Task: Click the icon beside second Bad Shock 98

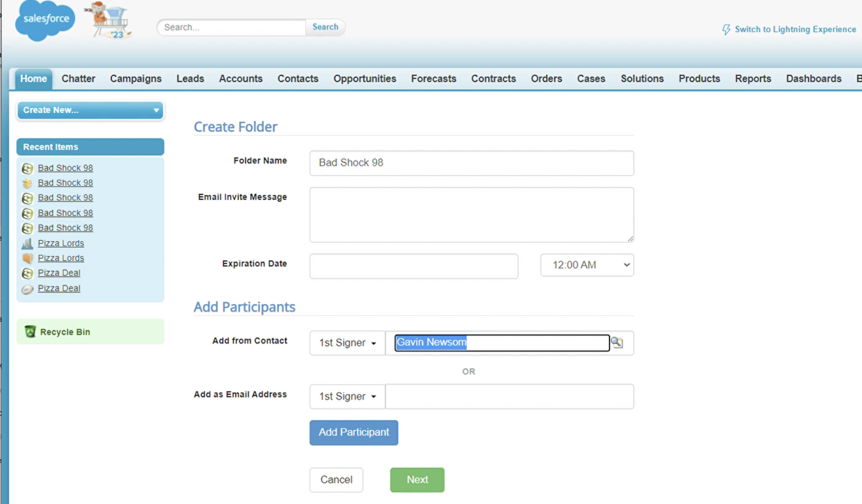Action: click(x=27, y=183)
